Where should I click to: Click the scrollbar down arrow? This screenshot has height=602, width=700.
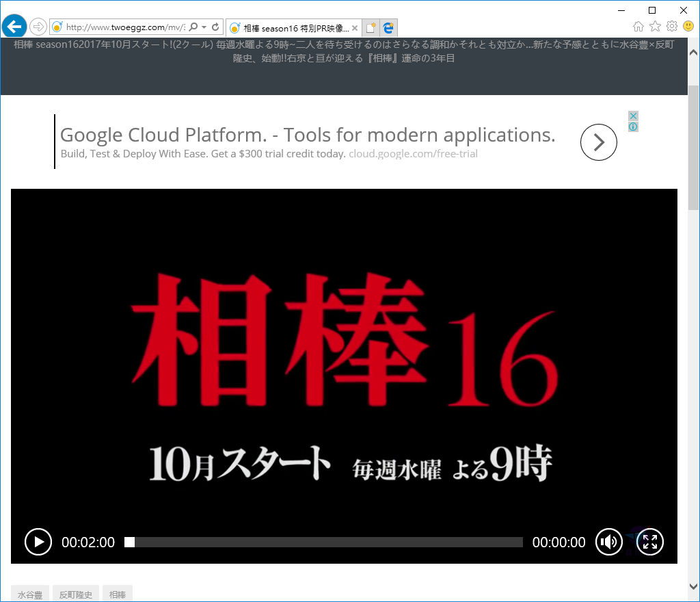(x=693, y=586)
